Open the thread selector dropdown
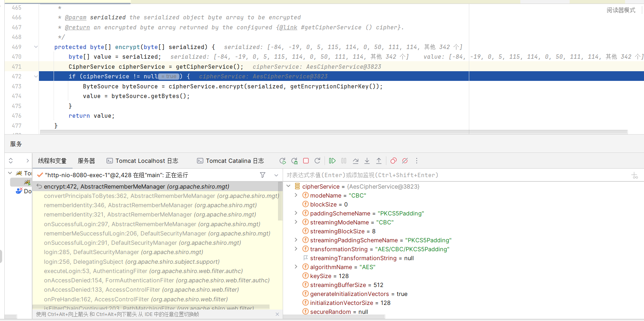 click(276, 175)
